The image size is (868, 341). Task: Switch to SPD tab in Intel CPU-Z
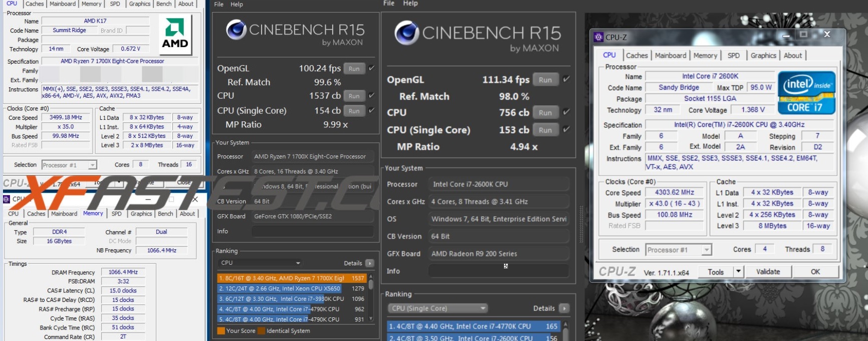click(734, 56)
